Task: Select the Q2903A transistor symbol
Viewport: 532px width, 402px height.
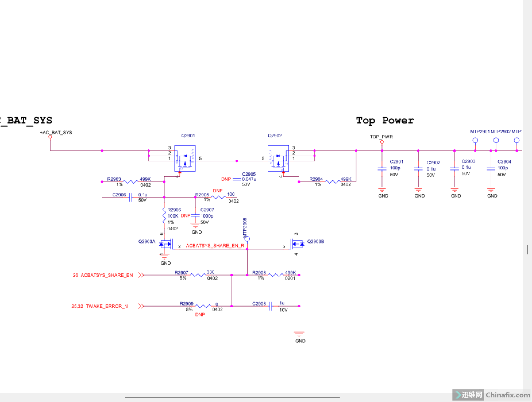Action: pyautogui.click(x=166, y=244)
